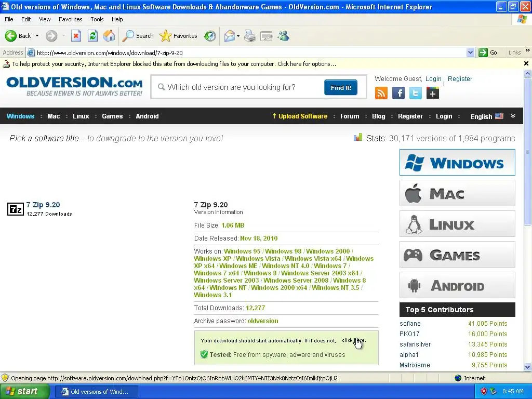Click the Find It! button

pos(341,87)
